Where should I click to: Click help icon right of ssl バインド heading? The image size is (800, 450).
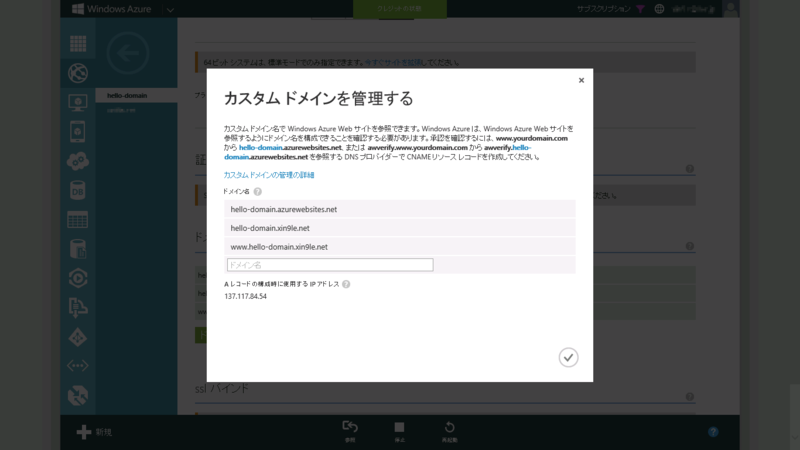(690, 397)
